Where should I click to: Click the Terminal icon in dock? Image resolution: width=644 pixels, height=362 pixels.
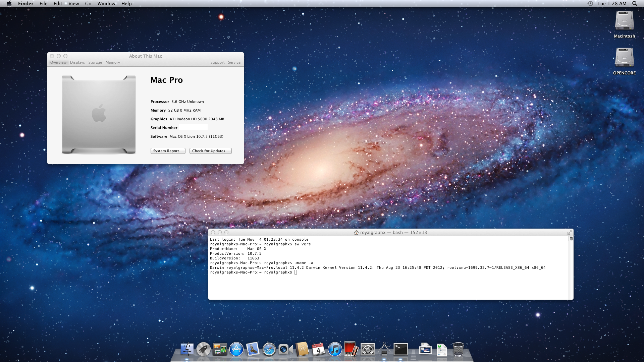[400, 349]
